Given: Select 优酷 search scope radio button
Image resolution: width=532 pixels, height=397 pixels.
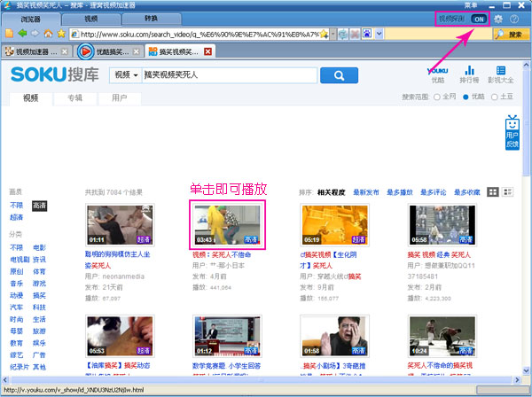Looking at the screenshot, I should pyautogui.click(x=465, y=97).
